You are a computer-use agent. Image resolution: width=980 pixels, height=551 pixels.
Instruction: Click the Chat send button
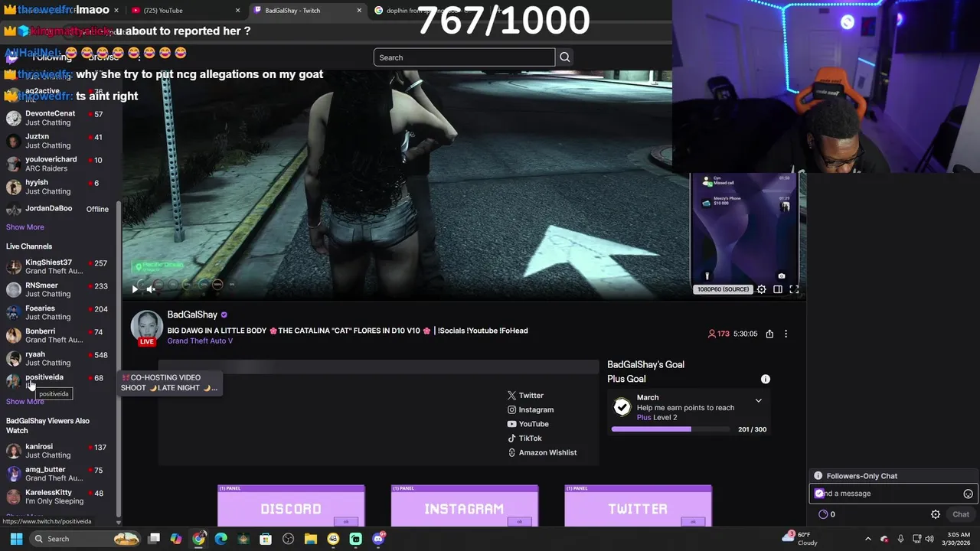pos(961,514)
